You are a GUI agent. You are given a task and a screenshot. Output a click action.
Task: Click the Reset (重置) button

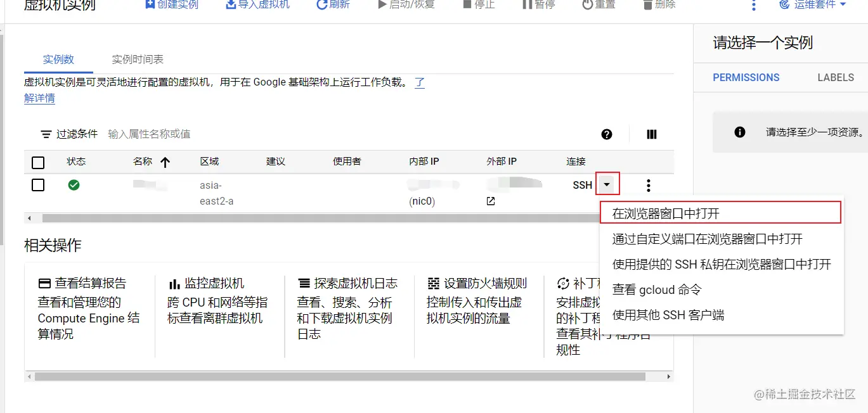pyautogui.click(x=599, y=4)
